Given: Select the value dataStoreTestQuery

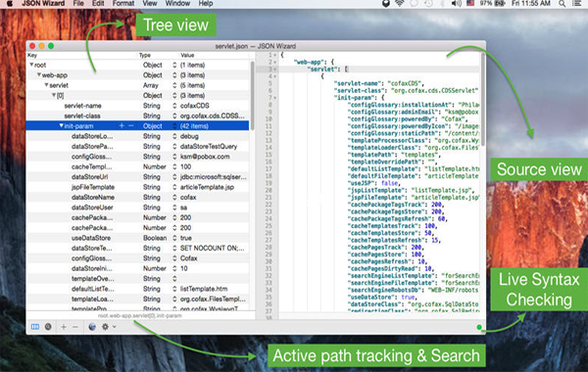Looking at the screenshot, I should tap(209, 146).
